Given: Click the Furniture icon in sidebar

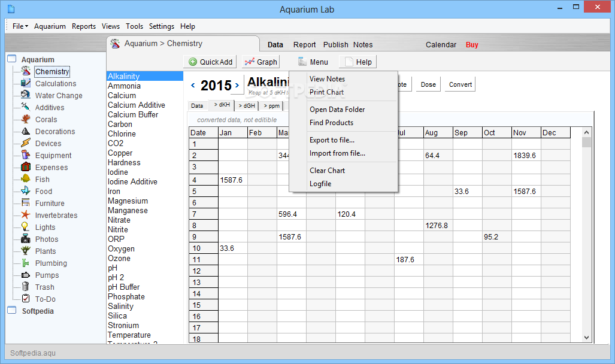Looking at the screenshot, I should coord(26,203).
